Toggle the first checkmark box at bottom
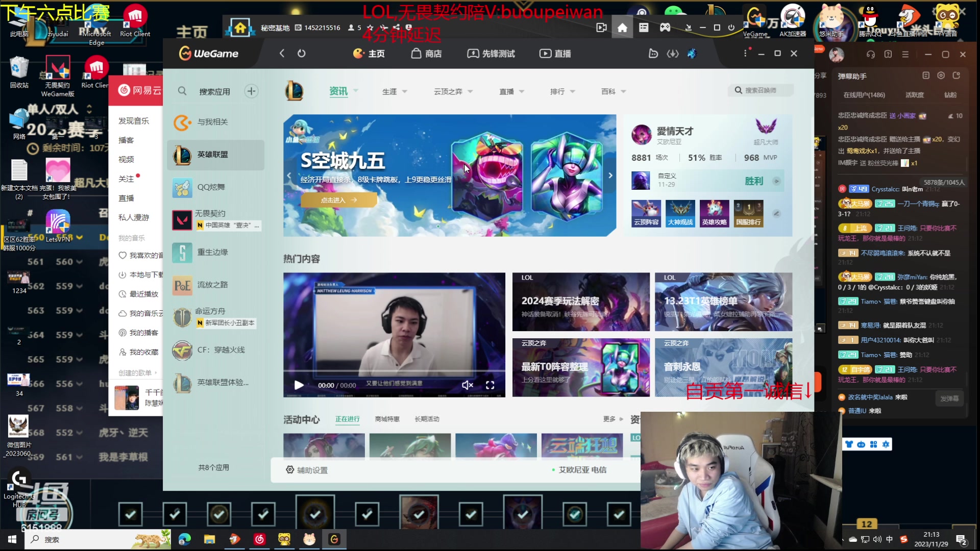The height and width of the screenshot is (551, 980). (130, 514)
